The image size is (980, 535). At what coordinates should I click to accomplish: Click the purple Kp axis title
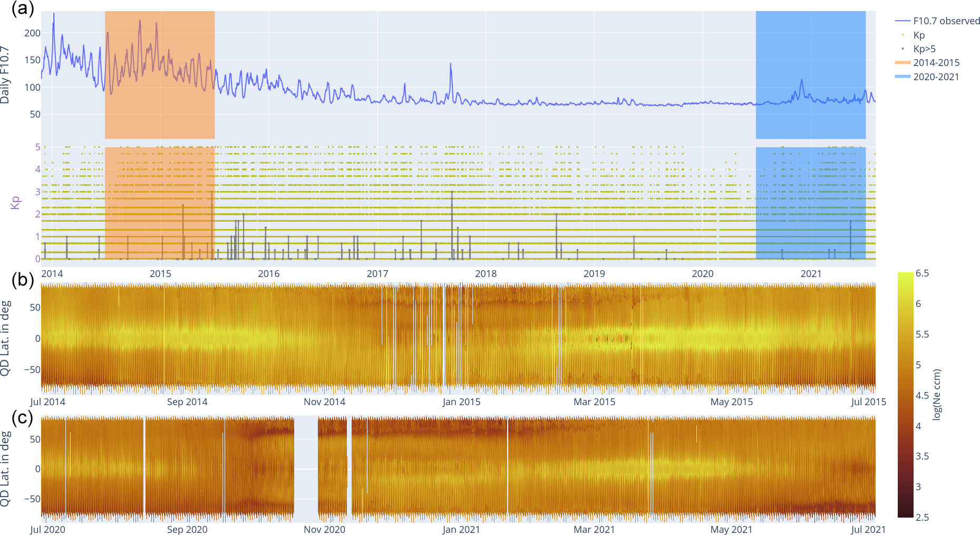(15, 203)
